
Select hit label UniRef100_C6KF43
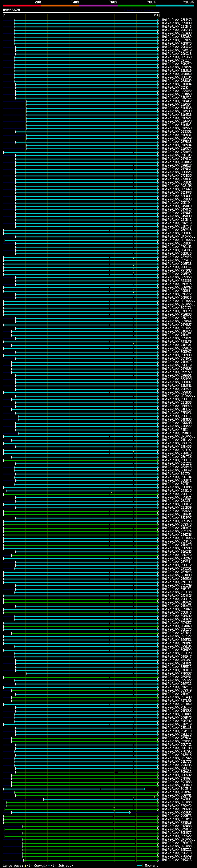click(177, 406)
